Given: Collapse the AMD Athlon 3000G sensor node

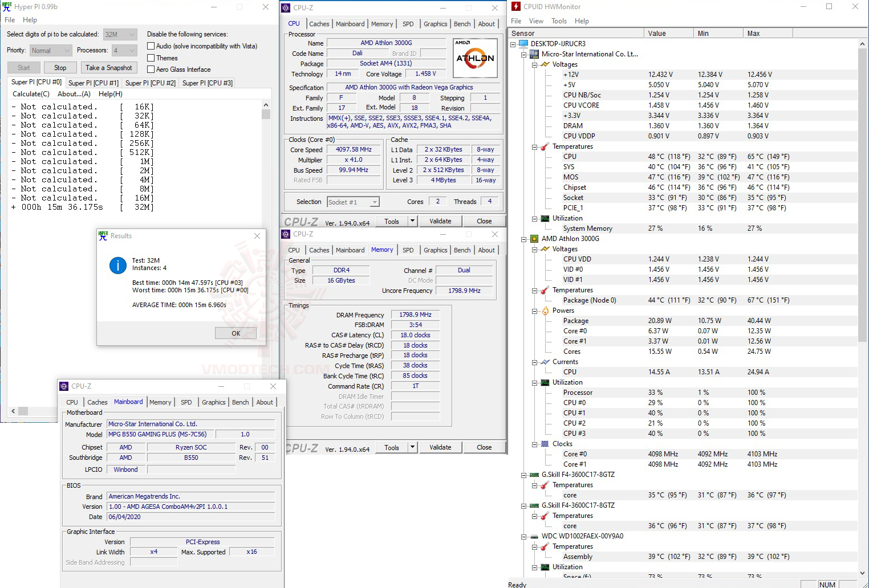Looking at the screenshot, I should tap(524, 239).
